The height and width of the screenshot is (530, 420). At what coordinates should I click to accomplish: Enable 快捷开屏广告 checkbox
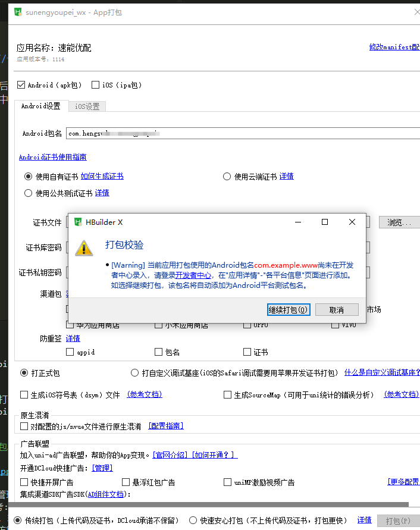click(24, 482)
